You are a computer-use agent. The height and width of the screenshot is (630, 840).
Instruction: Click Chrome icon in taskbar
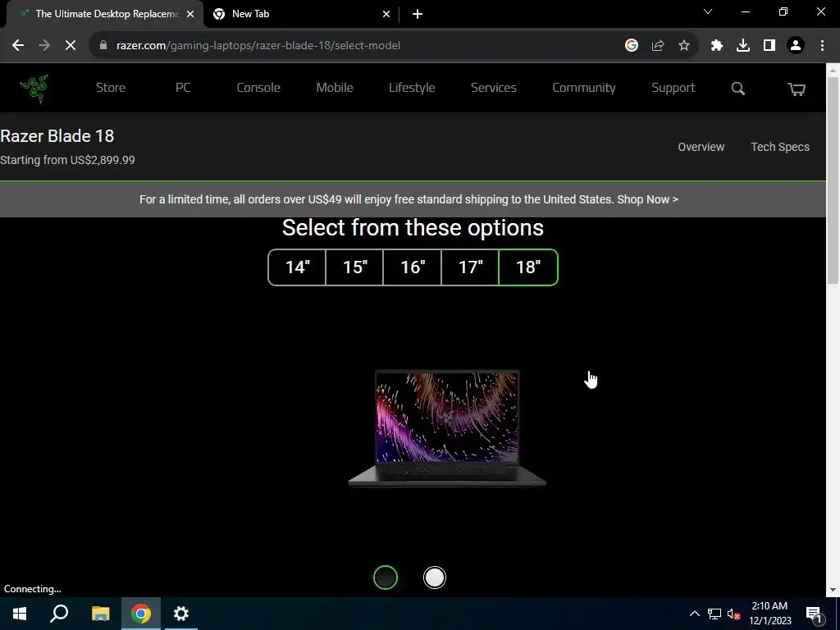[x=141, y=614]
